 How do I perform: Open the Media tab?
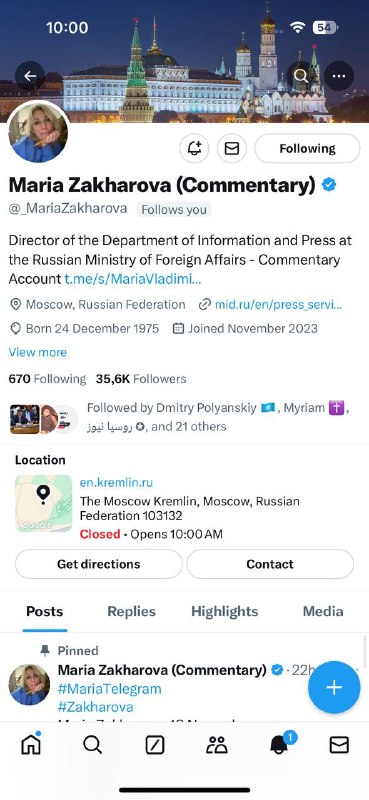(323, 611)
